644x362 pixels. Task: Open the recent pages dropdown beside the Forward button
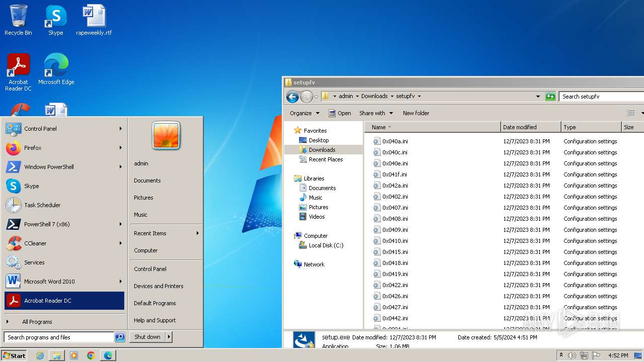click(x=316, y=97)
